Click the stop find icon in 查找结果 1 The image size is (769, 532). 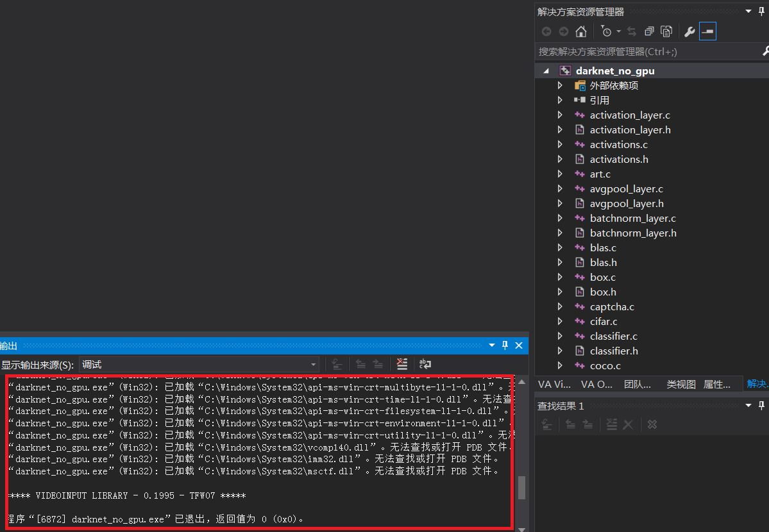[x=652, y=424]
